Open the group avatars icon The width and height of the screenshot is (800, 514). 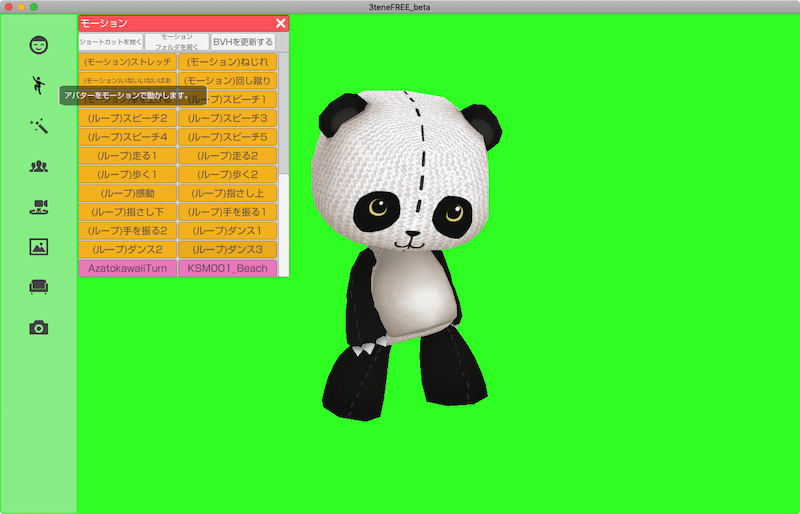click(x=39, y=166)
